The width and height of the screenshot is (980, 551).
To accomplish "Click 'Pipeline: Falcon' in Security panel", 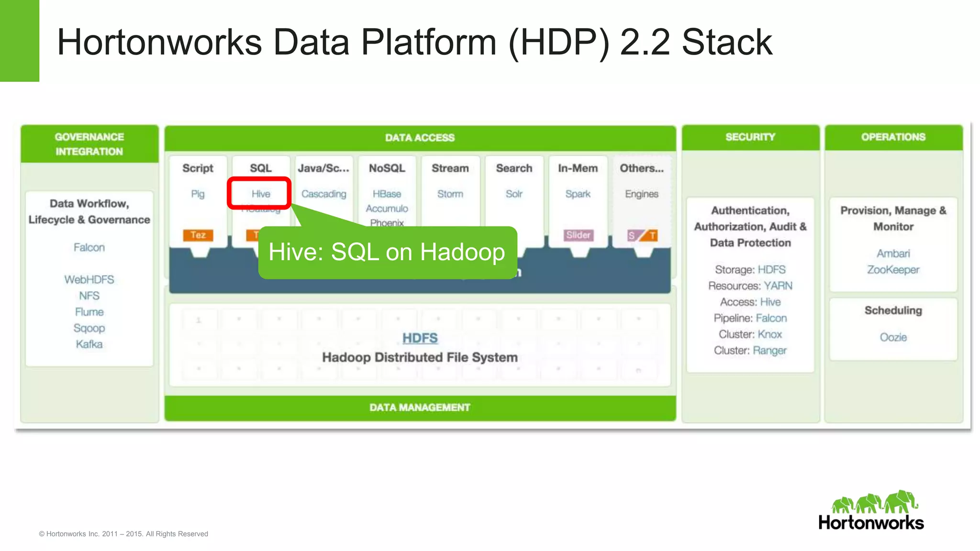I will click(750, 318).
